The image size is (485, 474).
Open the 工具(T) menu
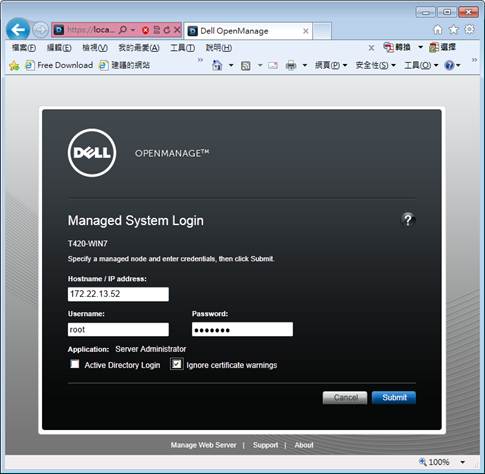182,48
